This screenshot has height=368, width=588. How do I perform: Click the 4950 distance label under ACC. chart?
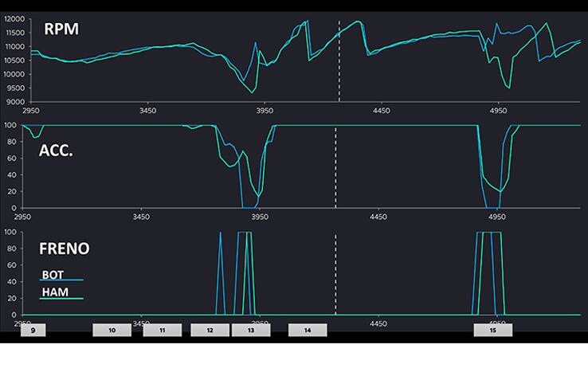click(496, 216)
